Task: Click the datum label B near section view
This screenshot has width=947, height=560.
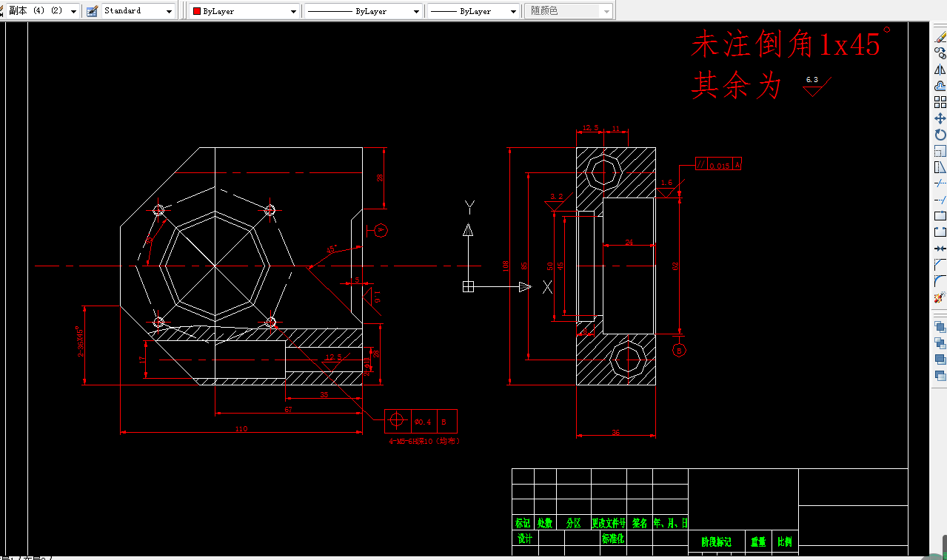Action: (679, 350)
